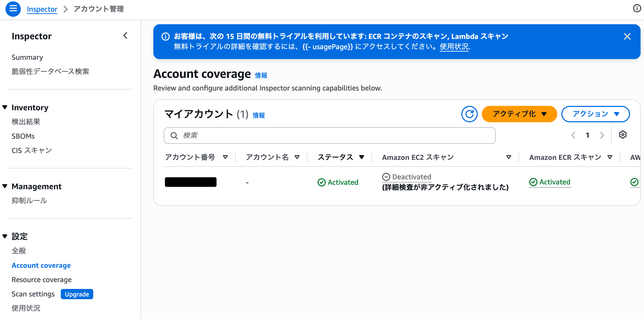Open CIS スキャン page

(x=32, y=150)
